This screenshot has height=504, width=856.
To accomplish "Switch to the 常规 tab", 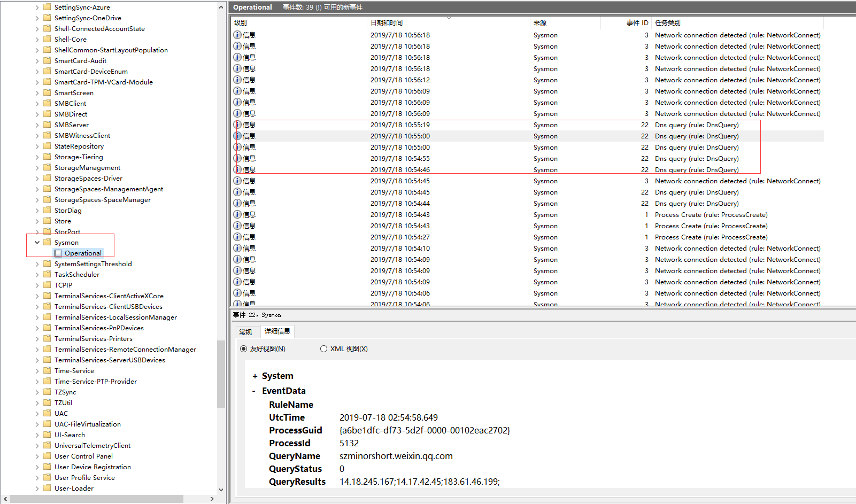I will pyautogui.click(x=245, y=332).
